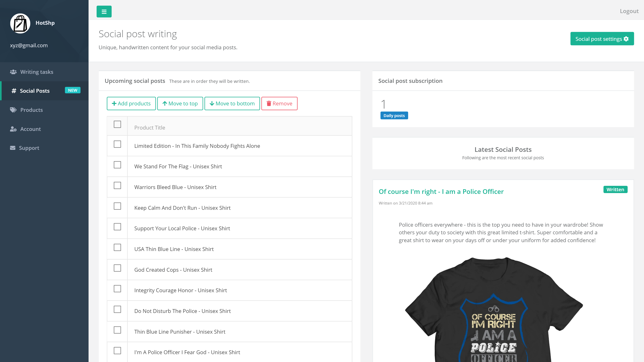
Task: Click the trash icon on the Remove button
Action: [x=269, y=103]
